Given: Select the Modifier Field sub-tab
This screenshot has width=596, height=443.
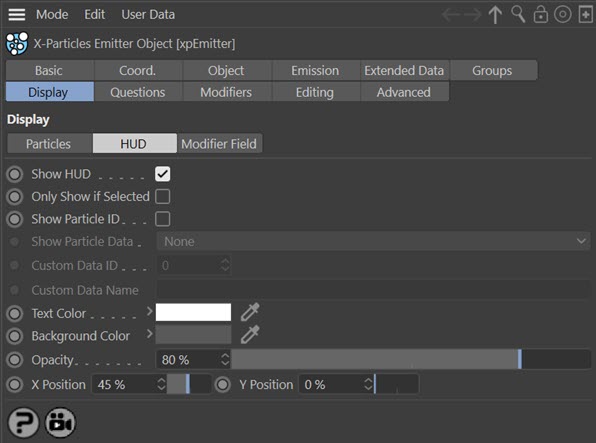Looking at the screenshot, I should tap(220, 144).
